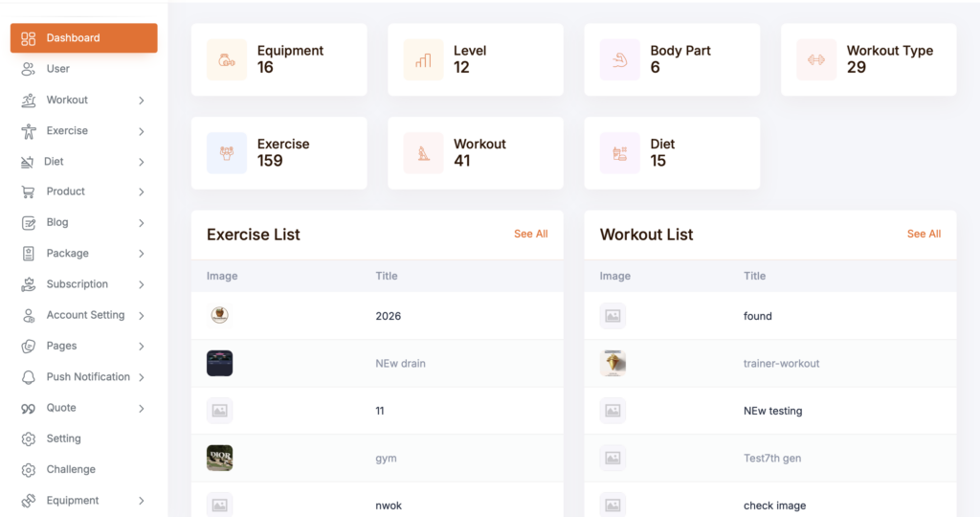Click the Workout Type dumbbell icon
The image size is (980, 517).
click(816, 59)
